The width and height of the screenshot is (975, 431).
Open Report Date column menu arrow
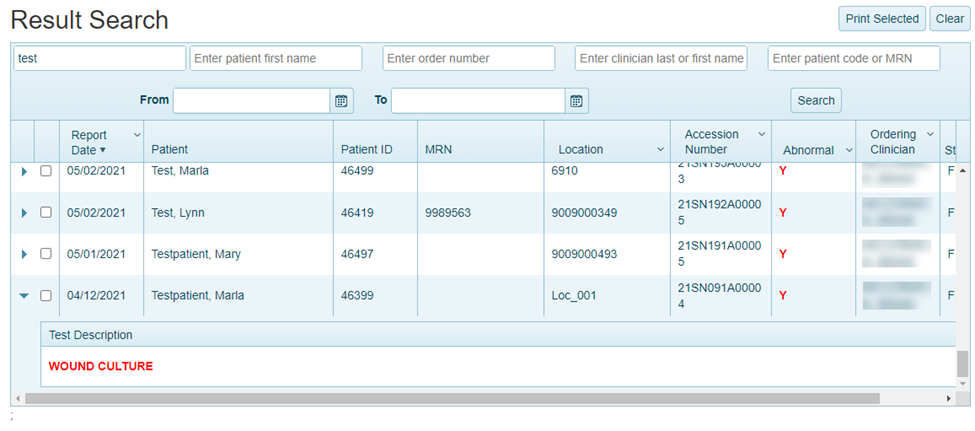point(137,135)
